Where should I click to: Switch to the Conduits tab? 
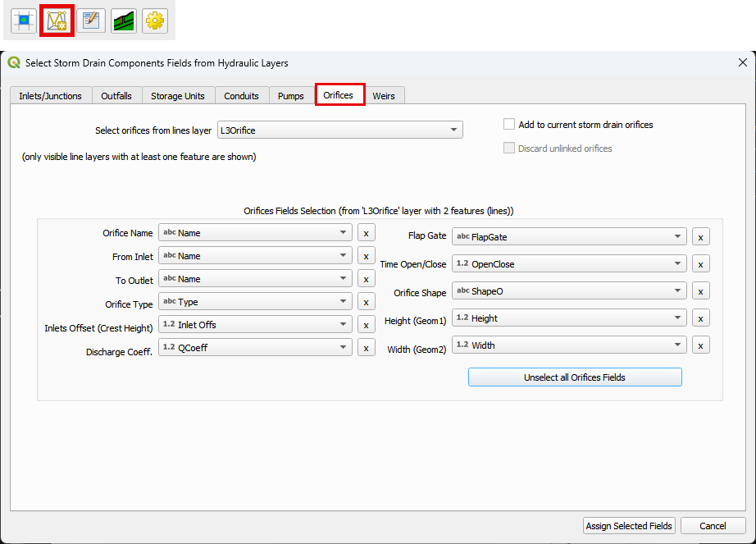[241, 96]
